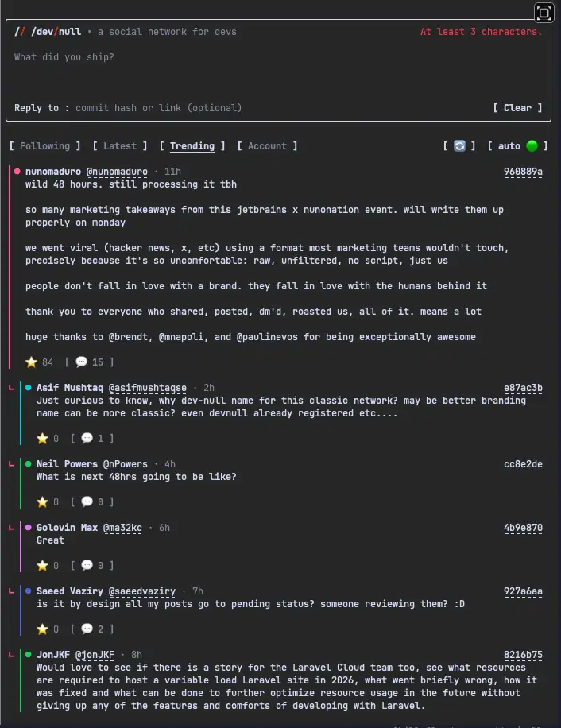Open the @saeedvaziry profile link

142,591
